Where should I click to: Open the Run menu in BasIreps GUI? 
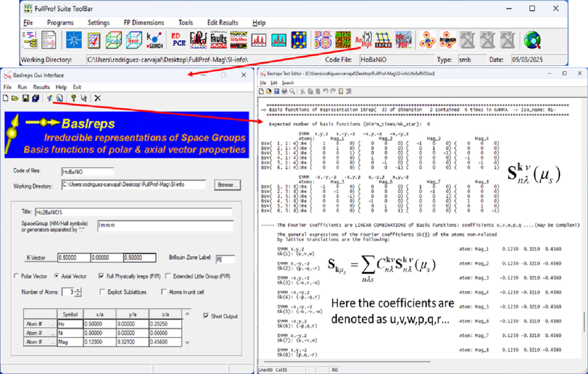[22, 87]
